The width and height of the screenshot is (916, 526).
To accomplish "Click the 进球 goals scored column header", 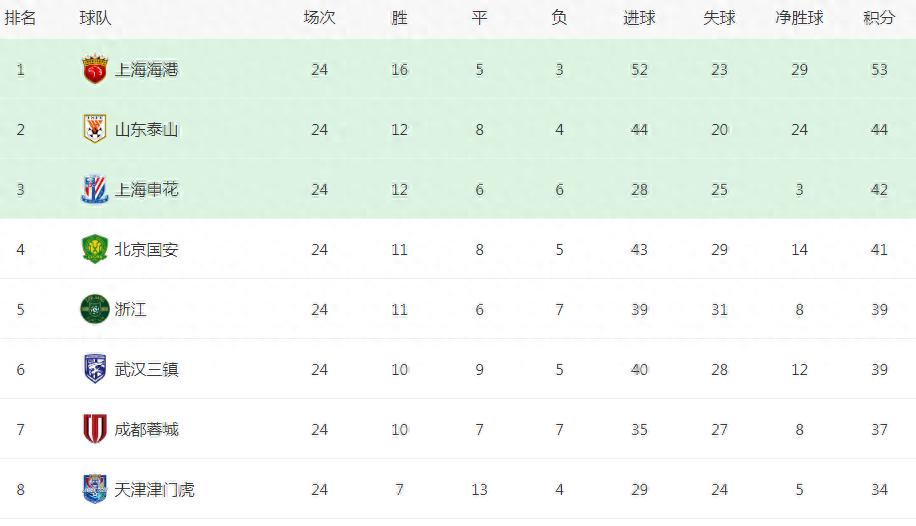I will [x=639, y=18].
